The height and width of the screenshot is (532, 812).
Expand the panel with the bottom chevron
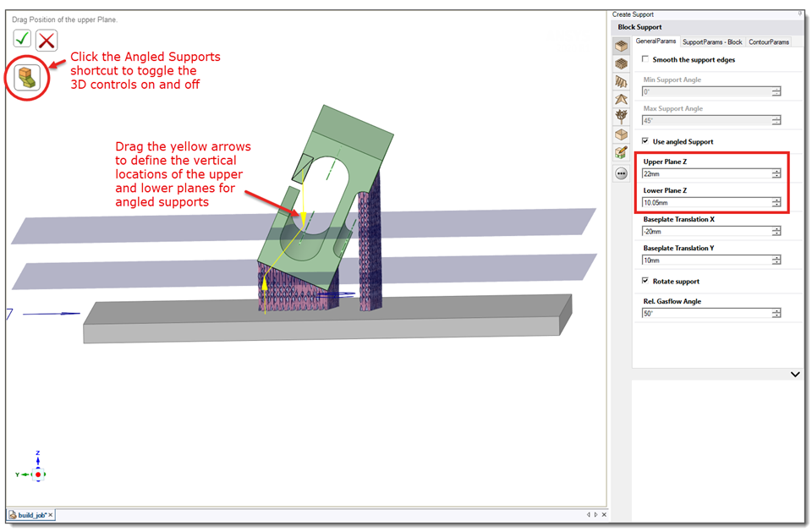[x=795, y=374]
